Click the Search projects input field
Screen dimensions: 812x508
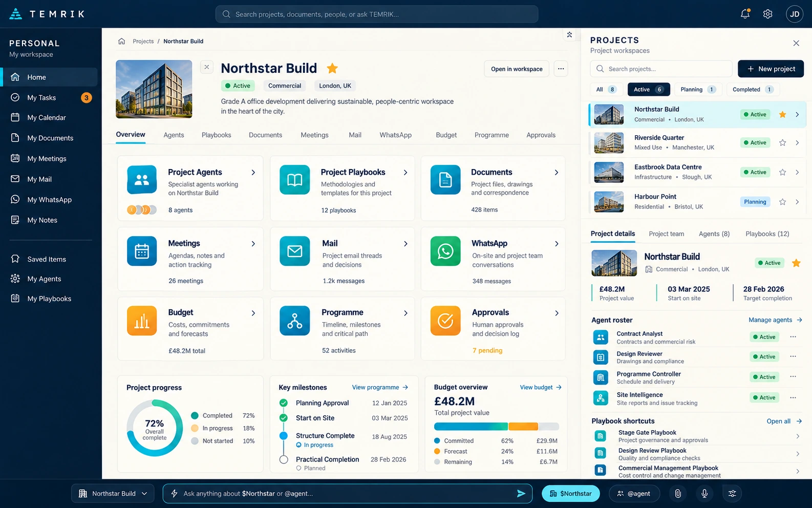coord(661,69)
